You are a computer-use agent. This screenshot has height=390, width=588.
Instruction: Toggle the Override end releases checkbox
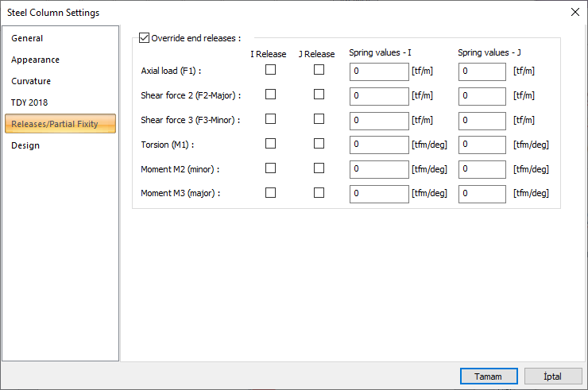coord(144,37)
